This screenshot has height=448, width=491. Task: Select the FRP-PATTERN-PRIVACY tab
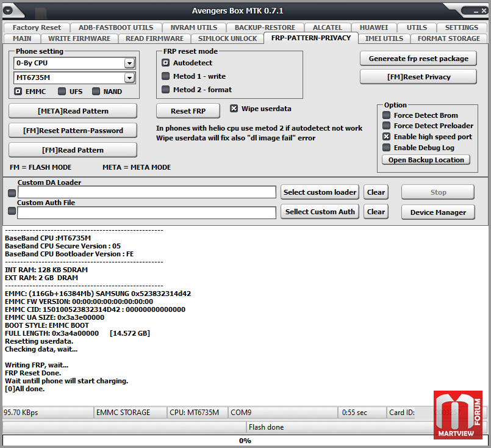click(x=311, y=38)
